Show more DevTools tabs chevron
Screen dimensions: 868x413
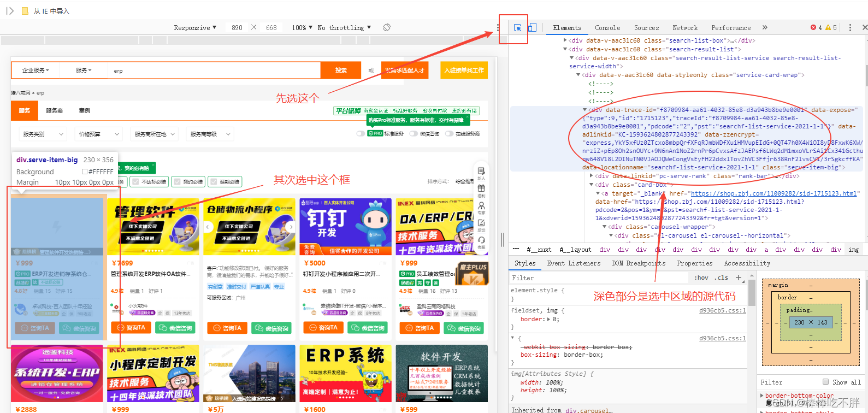[x=765, y=27]
